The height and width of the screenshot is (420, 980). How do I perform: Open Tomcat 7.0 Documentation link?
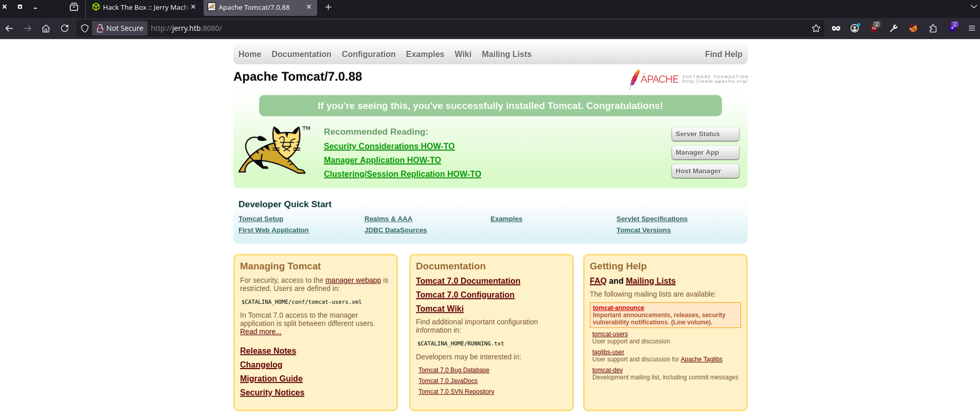point(468,281)
